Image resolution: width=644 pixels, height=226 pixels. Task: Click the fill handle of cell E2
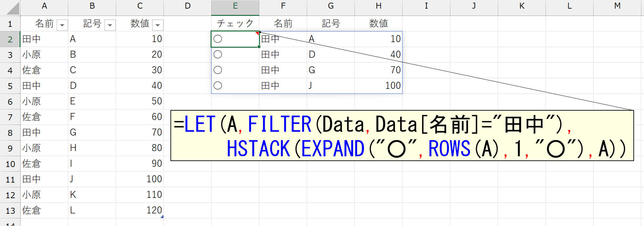(259, 47)
